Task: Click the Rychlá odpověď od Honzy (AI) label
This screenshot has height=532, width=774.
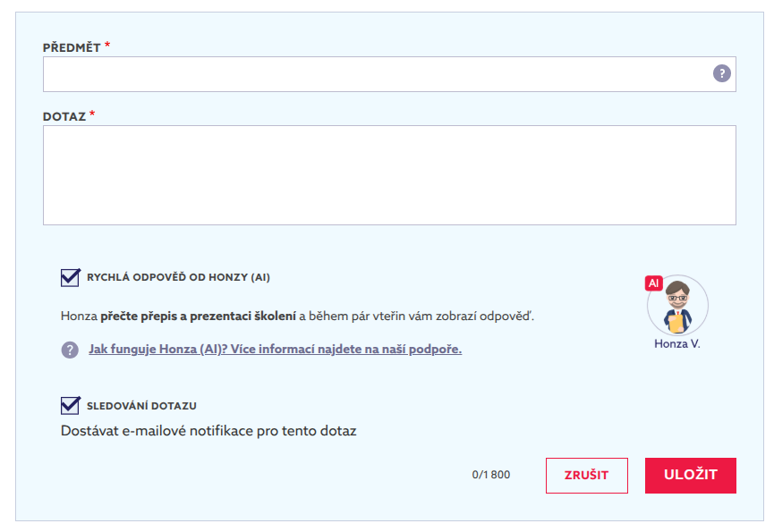Action: pyautogui.click(x=178, y=278)
